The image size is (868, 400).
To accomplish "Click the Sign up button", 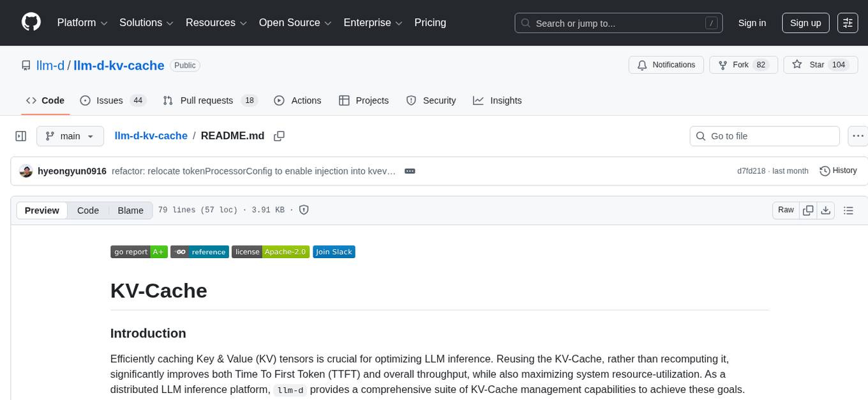I will point(805,22).
